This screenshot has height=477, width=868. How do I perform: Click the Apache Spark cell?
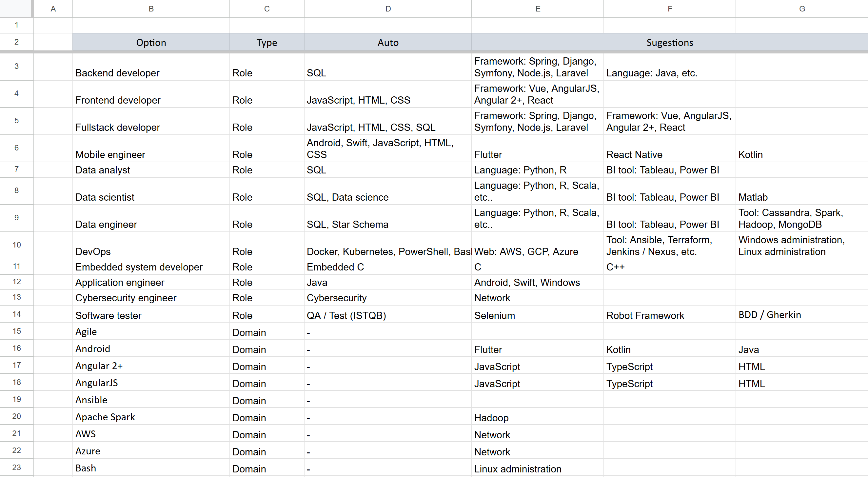point(151,417)
